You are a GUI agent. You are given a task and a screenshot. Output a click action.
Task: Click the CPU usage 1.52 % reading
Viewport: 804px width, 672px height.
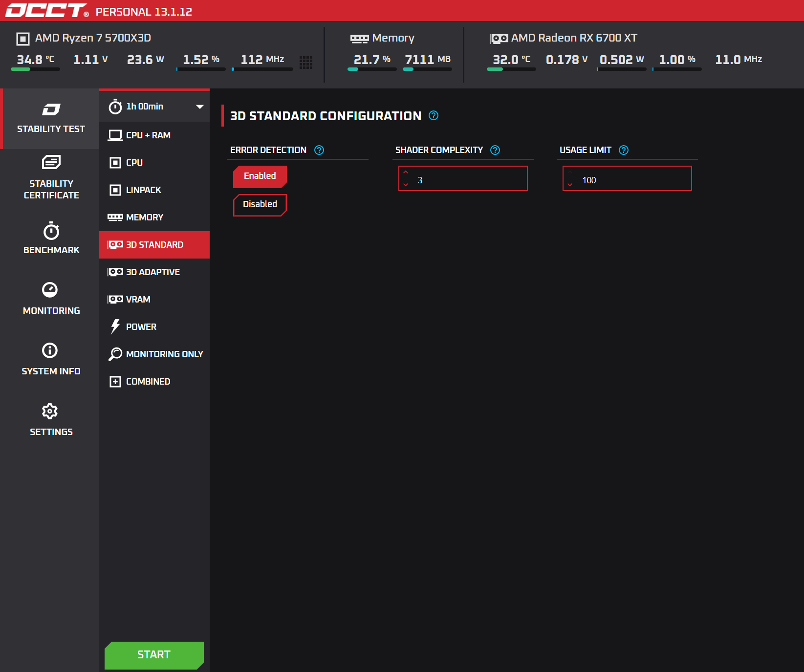(x=201, y=60)
